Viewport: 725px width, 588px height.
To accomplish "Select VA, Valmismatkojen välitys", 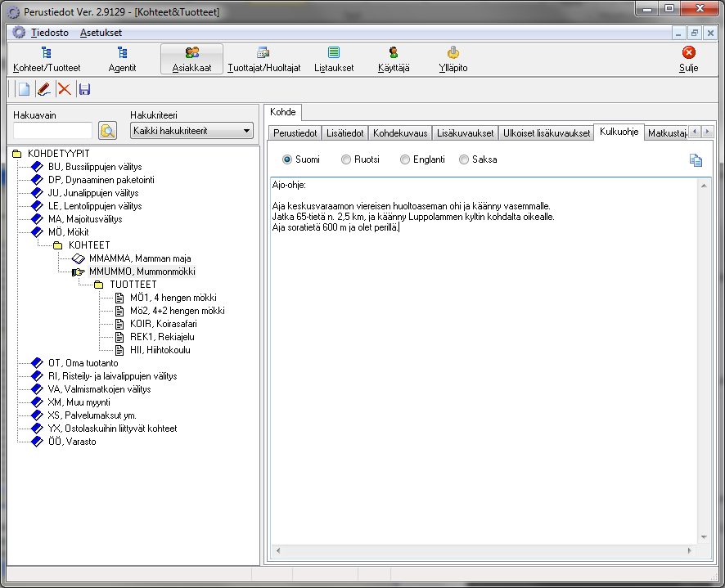I will click(99, 389).
